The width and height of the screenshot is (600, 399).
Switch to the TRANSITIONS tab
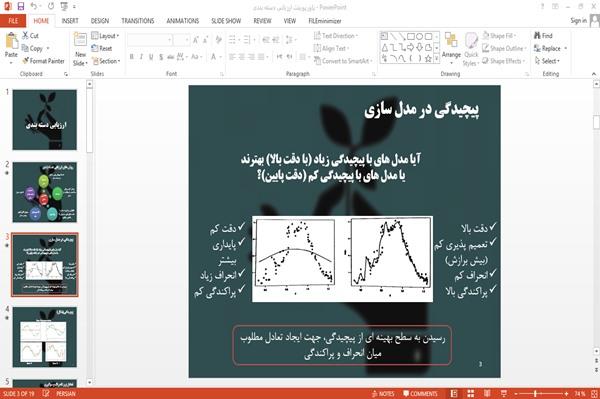[x=138, y=21]
